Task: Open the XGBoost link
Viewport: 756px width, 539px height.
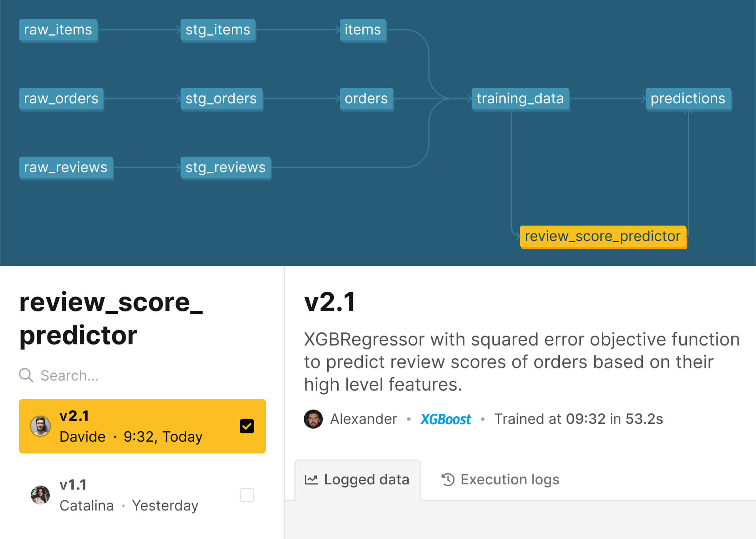Action: click(x=445, y=419)
